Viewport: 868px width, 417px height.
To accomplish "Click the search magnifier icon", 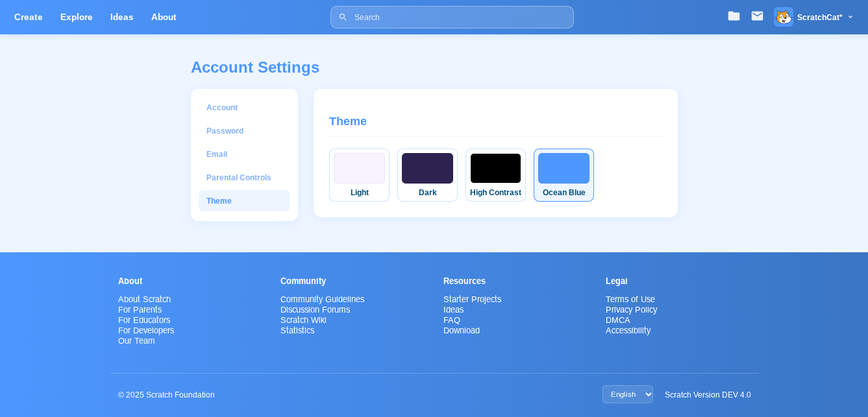I will coord(343,18).
